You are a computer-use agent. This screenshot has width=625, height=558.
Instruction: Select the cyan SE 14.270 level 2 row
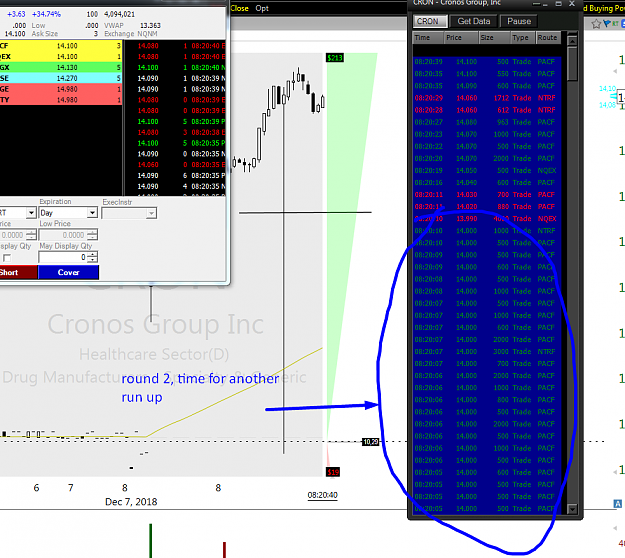click(61, 78)
